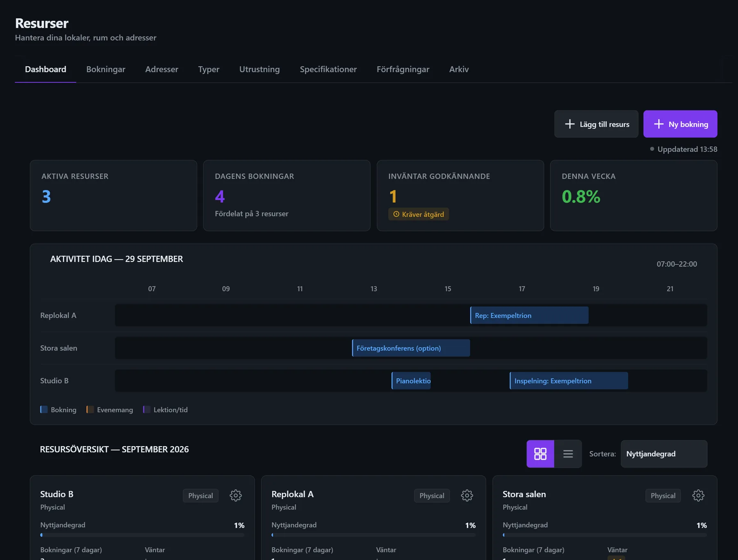Open the Sortera Nyttjandegrad dropdown
This screenshot has width=738, height=560.
click(664, 453)
